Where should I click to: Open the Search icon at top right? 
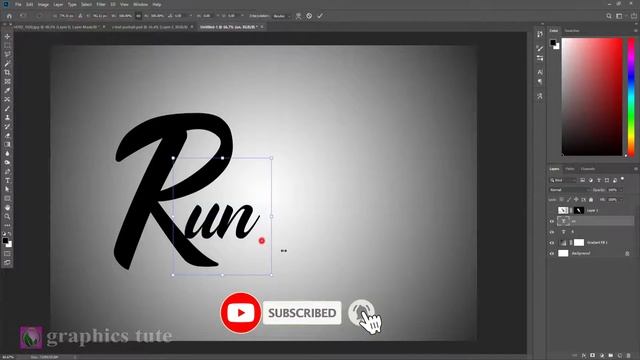point(609,16)
